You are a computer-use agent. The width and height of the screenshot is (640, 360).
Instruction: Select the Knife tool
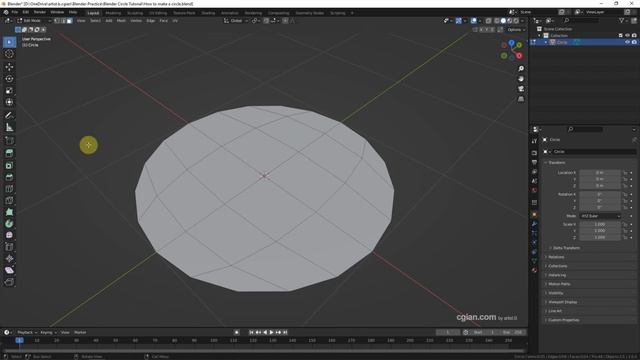tap(9, 200)
